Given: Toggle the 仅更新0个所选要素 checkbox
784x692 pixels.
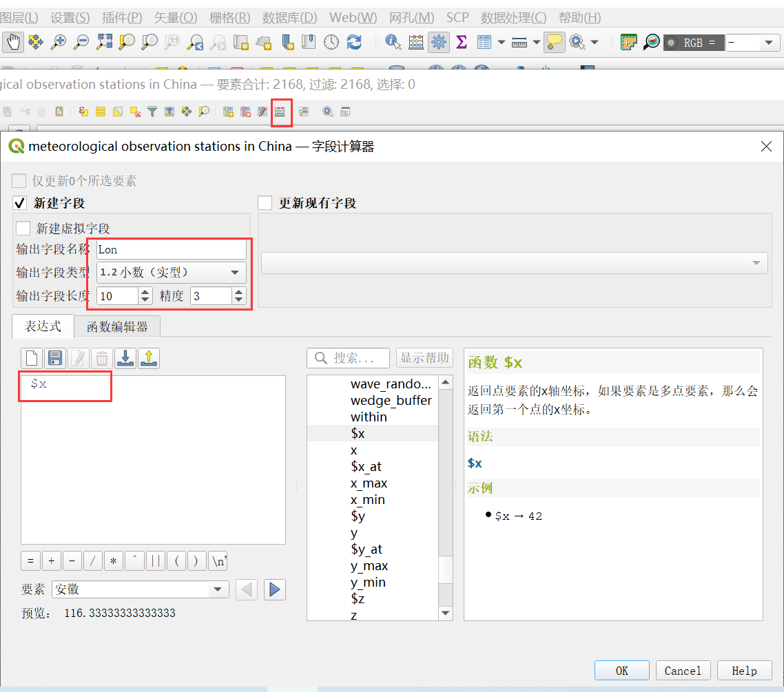Looking at the screenshot, I should point(19,180).
